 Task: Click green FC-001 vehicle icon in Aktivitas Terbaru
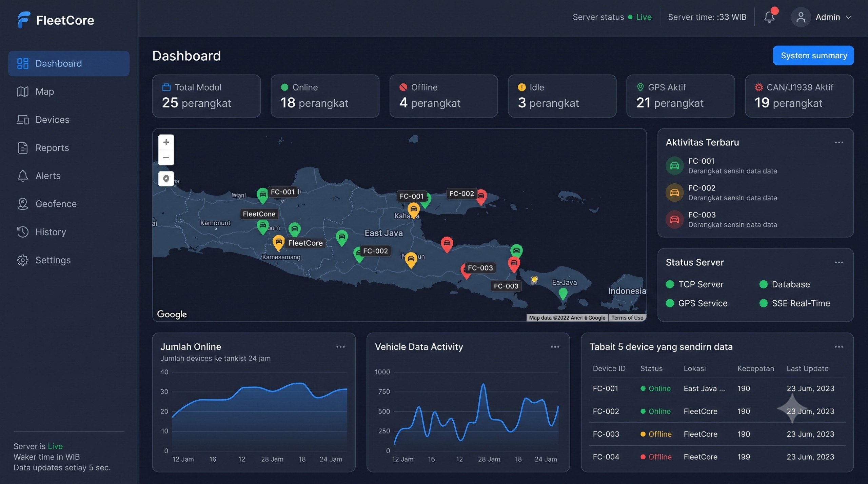[x=675, y=165]
